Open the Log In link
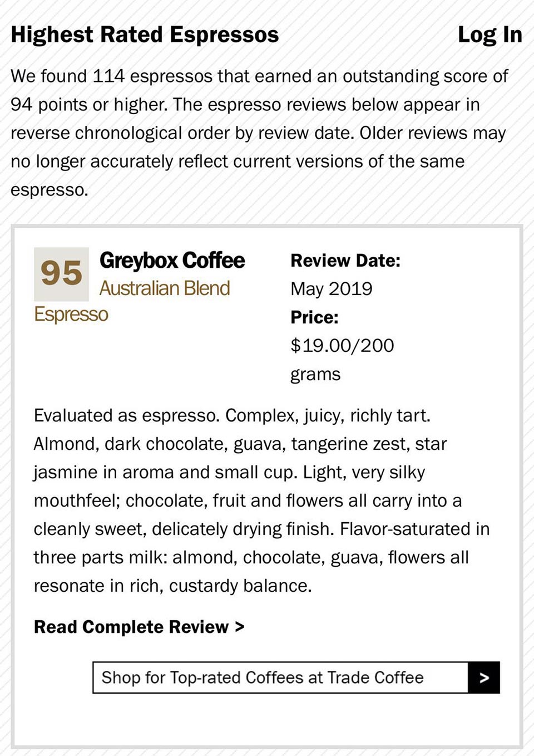The image size is (534, 756). (x=489, y=35)
